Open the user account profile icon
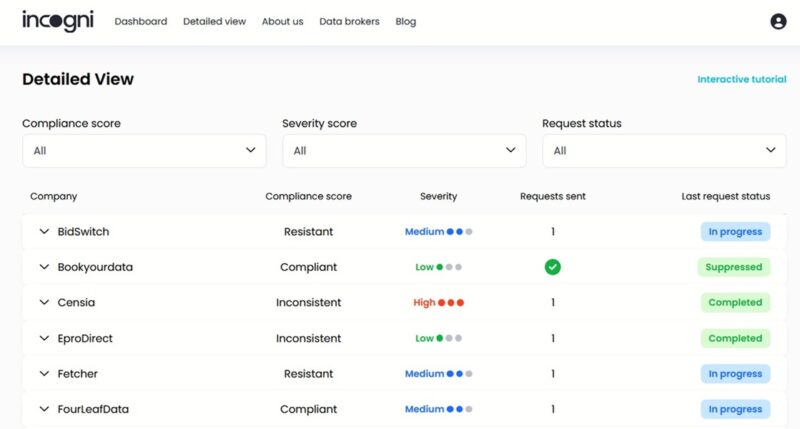This screenshot has height=429, width=800. [778, 21]
